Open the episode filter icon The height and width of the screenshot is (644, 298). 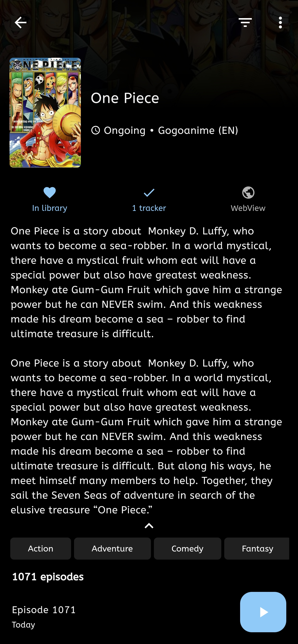point(245,23)
